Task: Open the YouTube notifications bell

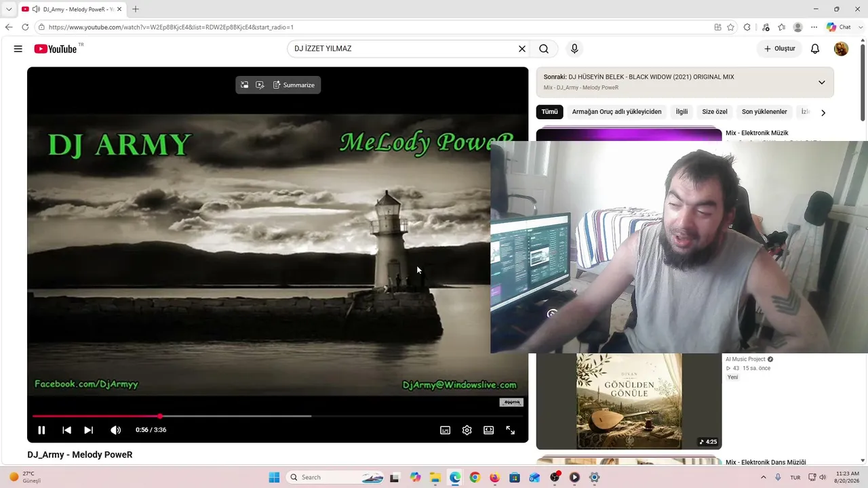Action: [x=815, y=49]
